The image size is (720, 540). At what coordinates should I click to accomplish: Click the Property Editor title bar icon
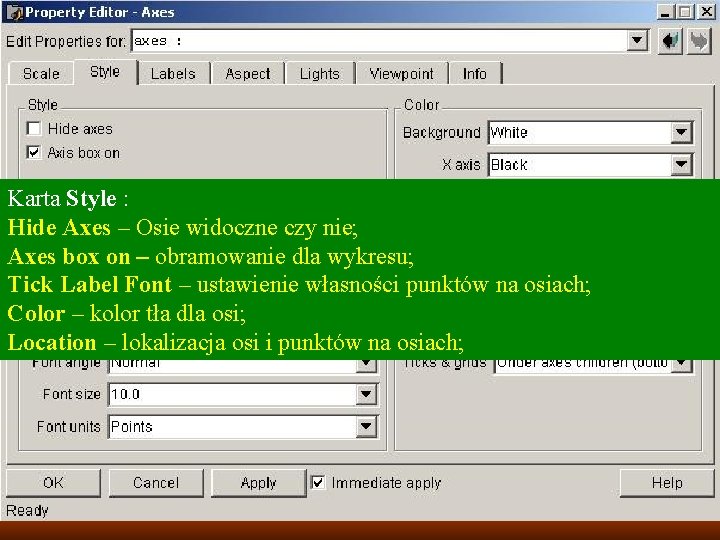coord(14,11)
